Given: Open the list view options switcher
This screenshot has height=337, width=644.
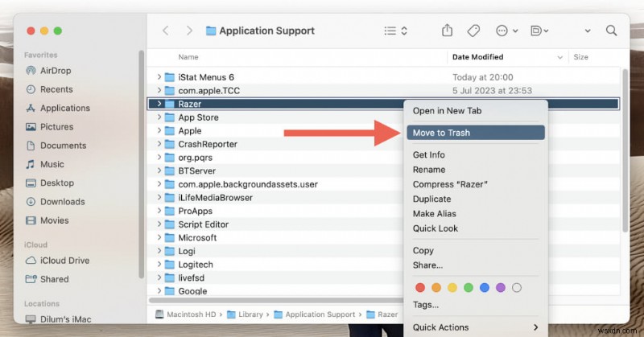Looking at the screenshot, I should point(395,31).
